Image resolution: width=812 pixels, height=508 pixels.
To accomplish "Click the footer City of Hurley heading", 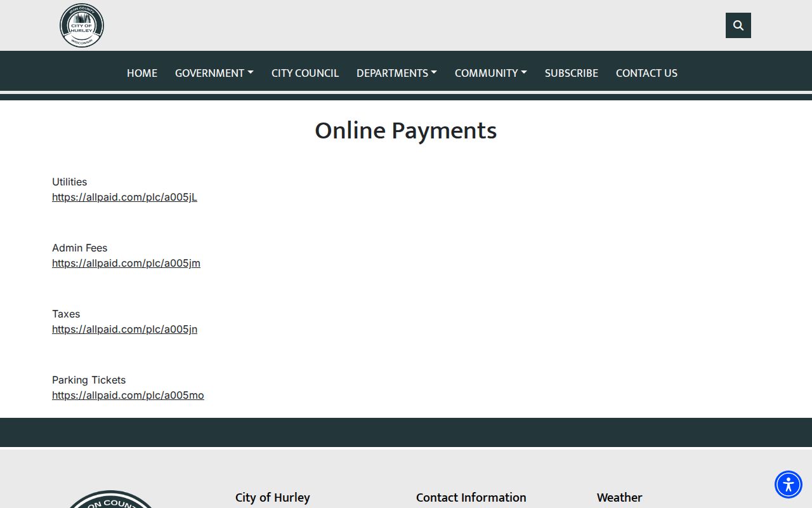I will (x=273, y=497).
